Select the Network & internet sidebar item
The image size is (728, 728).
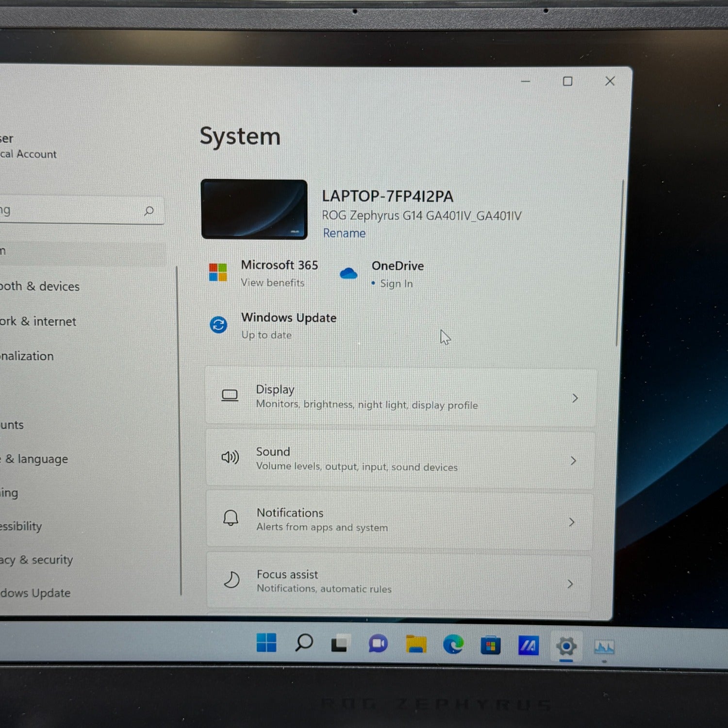point(39,321)
